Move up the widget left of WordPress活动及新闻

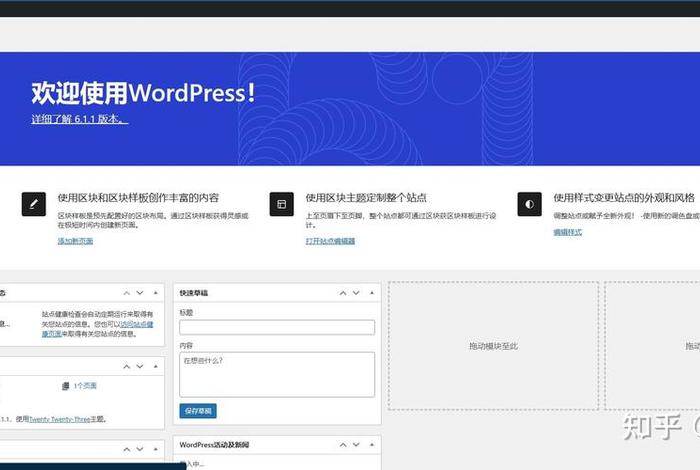[x=127, y=449]
